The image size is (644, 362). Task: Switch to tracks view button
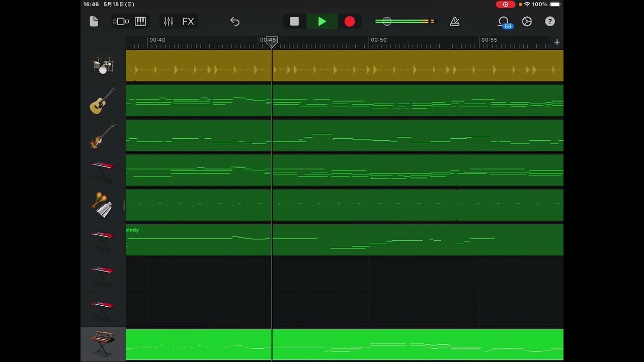tap(121, 21)
